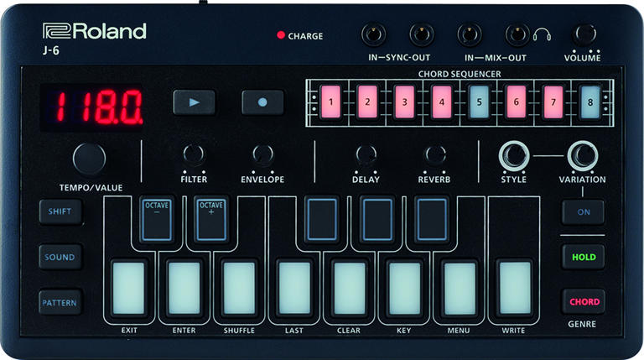644x360 pixels.
Task: Click the VOLUME knob
Action: click(x=584, y=34)
